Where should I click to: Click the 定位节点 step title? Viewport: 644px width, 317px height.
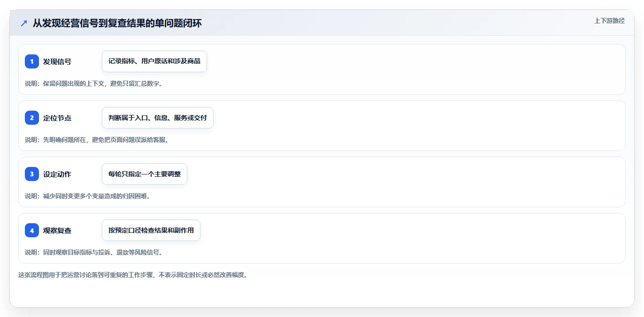pyautogui.click(x=57, y=118)
